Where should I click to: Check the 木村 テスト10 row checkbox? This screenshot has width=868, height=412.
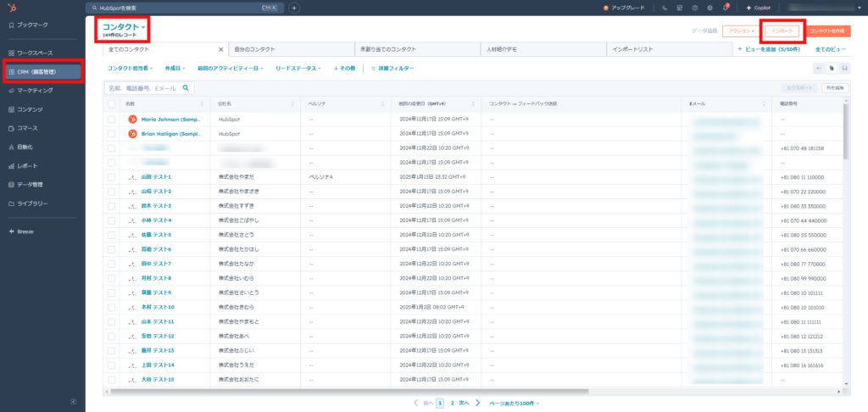tap(112, 307)
